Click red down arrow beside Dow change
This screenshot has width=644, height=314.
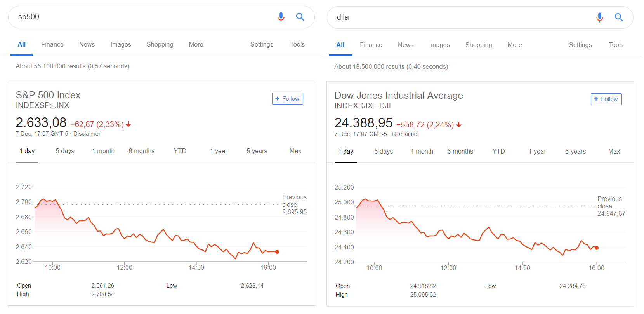[x=459, y=125]
